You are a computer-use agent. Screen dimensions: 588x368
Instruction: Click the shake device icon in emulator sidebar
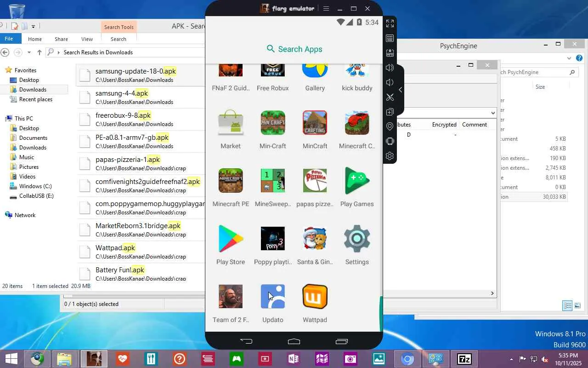pos(390,141)
